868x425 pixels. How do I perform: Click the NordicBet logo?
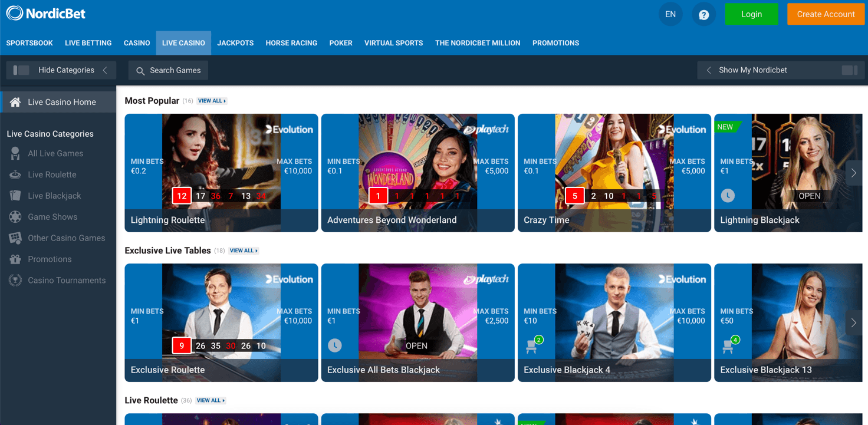[46, 13]
